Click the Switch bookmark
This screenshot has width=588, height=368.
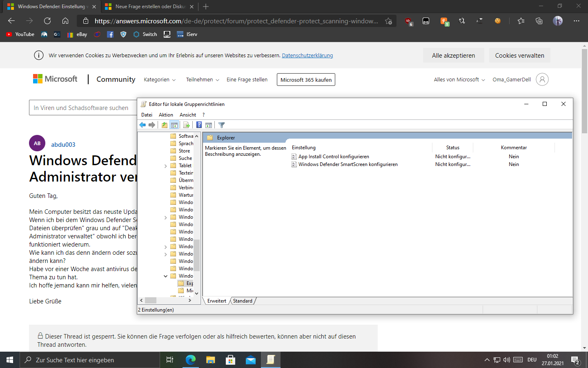point(145,34)
